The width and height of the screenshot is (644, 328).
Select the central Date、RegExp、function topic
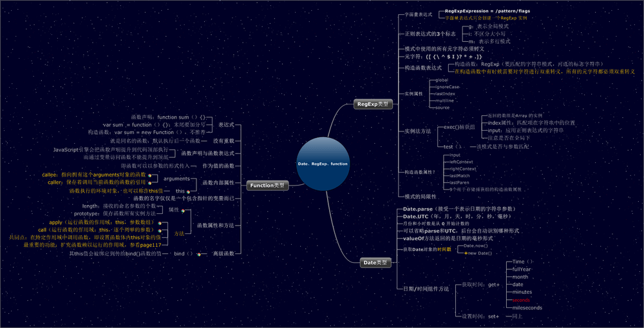(x=323, y=164)
